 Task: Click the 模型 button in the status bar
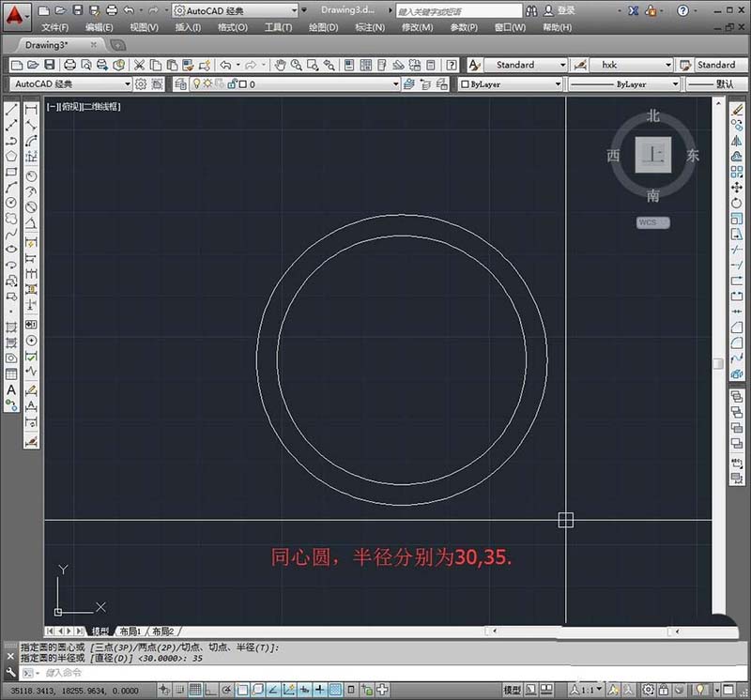513,688
